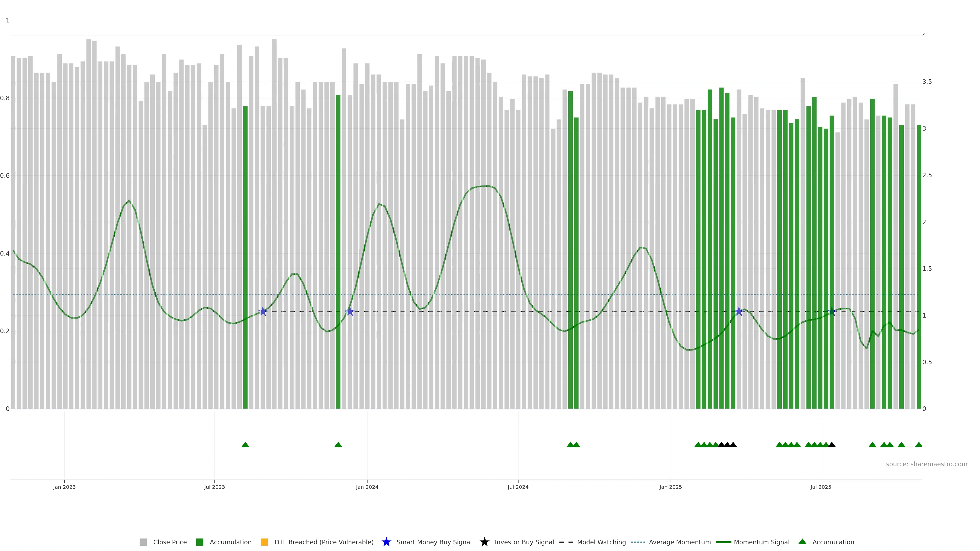This screenshot has height=551, width=980.
Task: Select the first blue star marker after Jul 2023
Action: 263,311
